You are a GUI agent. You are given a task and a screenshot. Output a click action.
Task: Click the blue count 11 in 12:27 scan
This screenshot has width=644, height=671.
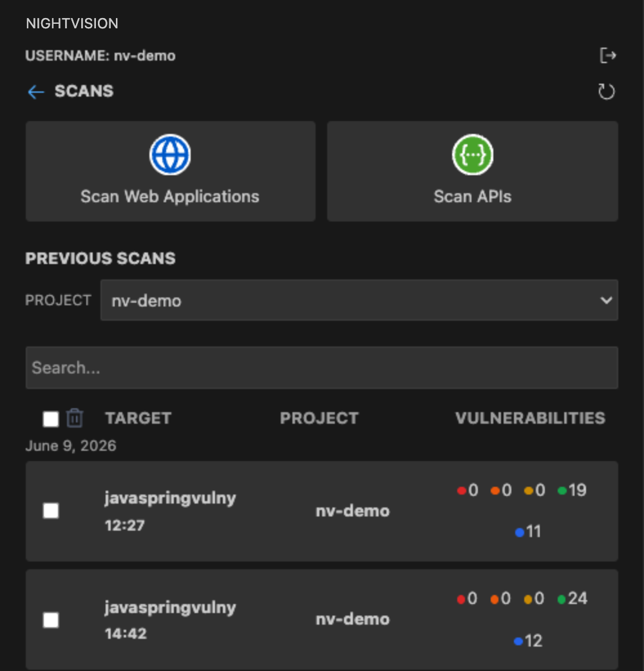(x=528, y=531)
